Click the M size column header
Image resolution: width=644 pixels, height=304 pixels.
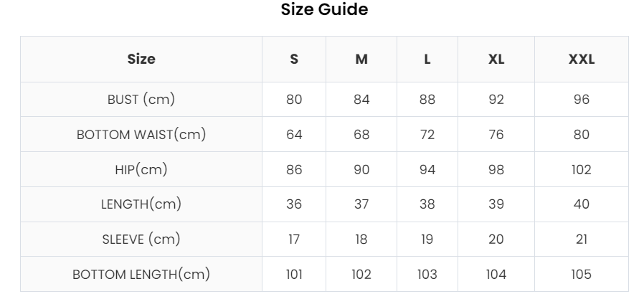tap(361, 60)
